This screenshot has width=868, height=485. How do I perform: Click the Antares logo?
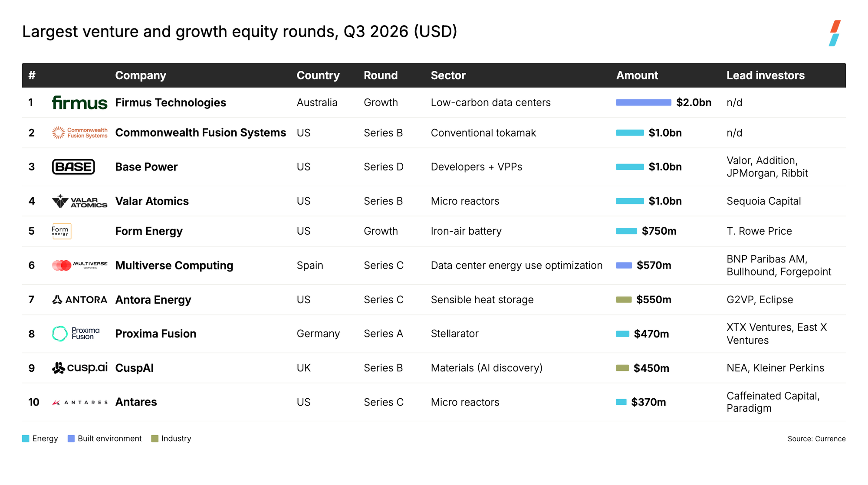click(79, 402)
